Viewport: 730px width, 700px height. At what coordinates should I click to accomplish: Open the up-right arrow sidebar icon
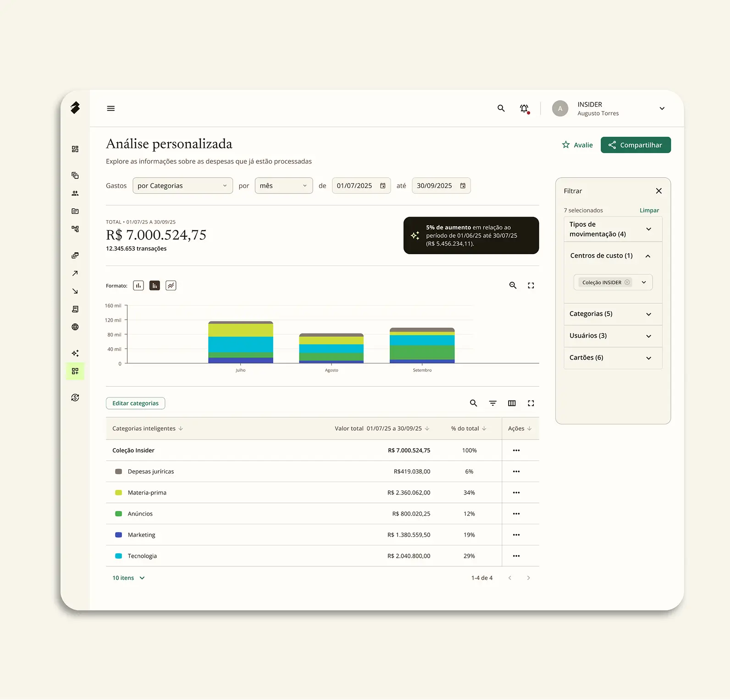(x=75, y=273)
